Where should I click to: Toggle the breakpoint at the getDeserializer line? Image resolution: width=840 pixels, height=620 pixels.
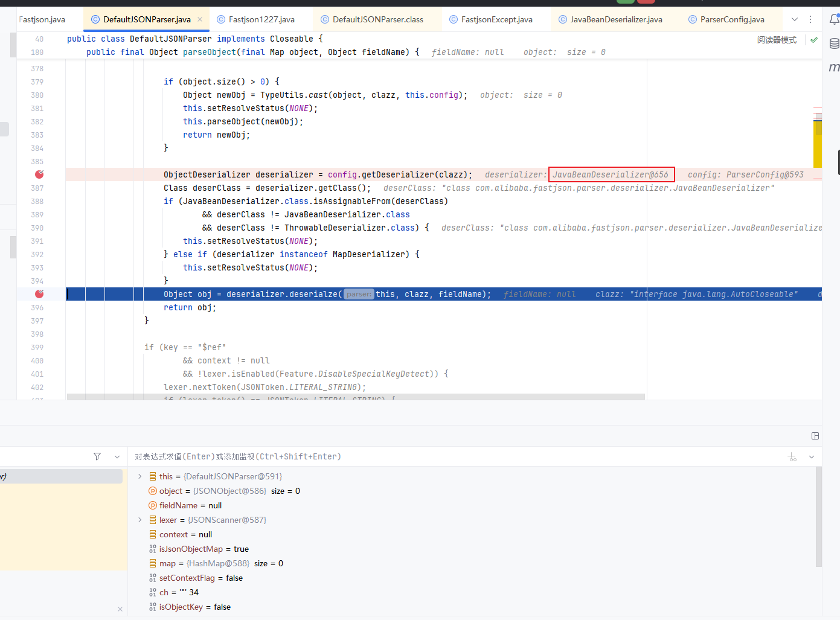39,174
